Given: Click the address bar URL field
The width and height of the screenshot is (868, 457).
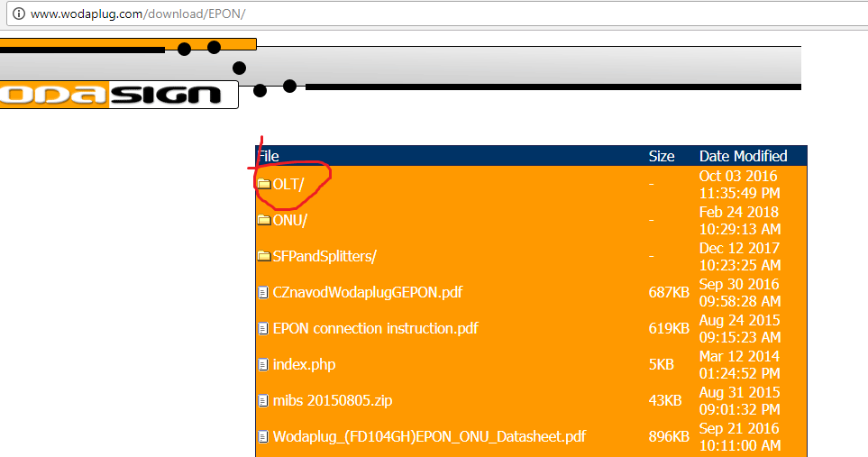Looking at the screenshot, I should click(x=437, y=14).
